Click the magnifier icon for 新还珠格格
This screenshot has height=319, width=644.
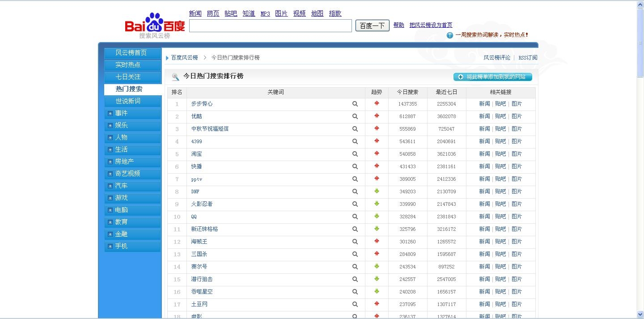tap(355, 229)
